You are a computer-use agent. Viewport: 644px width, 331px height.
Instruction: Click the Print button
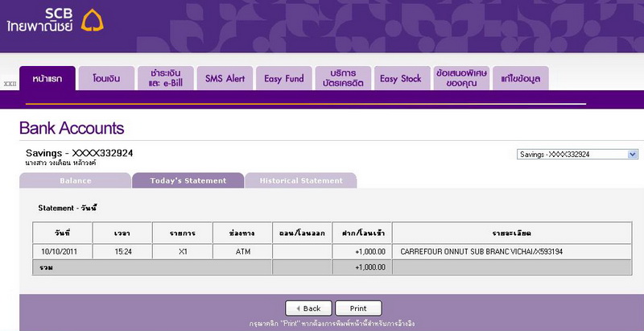pyautogui.click(x=358, y=308)
